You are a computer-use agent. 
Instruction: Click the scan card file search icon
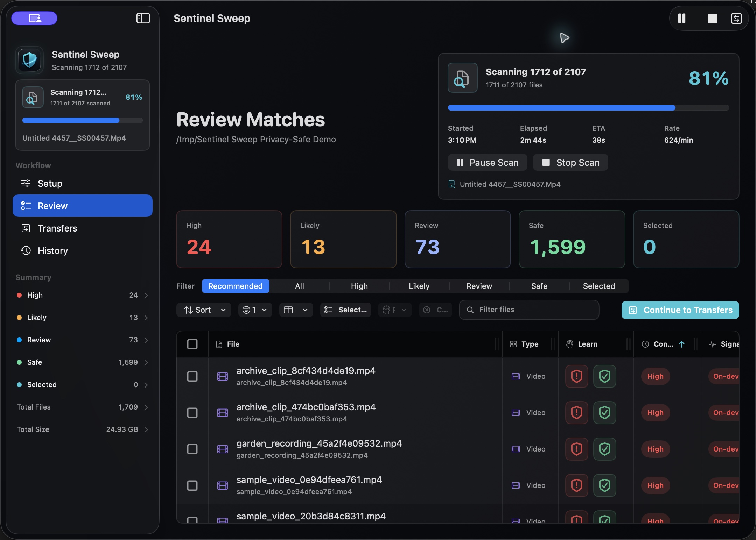(462, 78)
